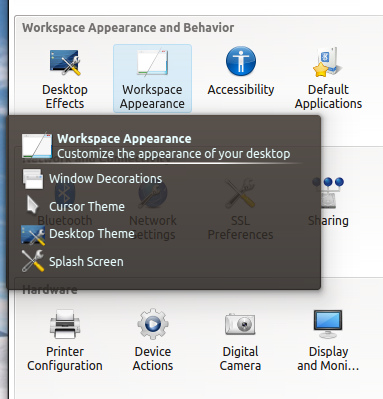Click the "Window Decorations" text
The width and height of the screenshot is (383, 399).
pyautogui.click(x=106, y=179)
